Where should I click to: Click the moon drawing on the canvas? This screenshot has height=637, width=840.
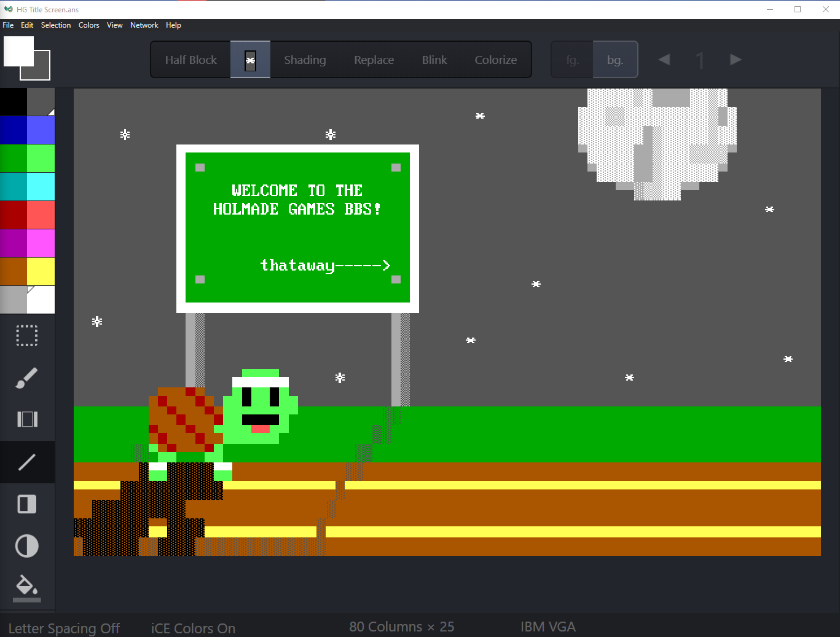click(x=657, y=144)
